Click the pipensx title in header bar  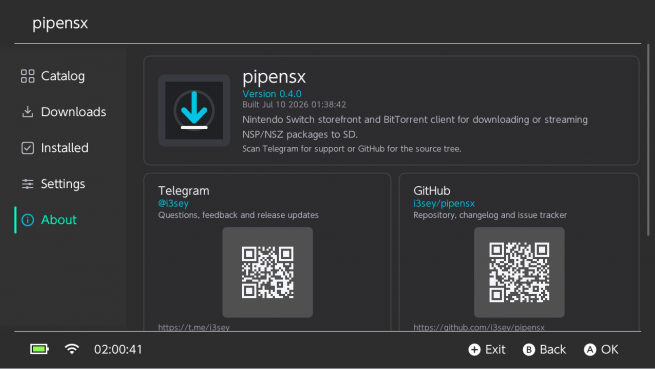[x=60, y=23]
